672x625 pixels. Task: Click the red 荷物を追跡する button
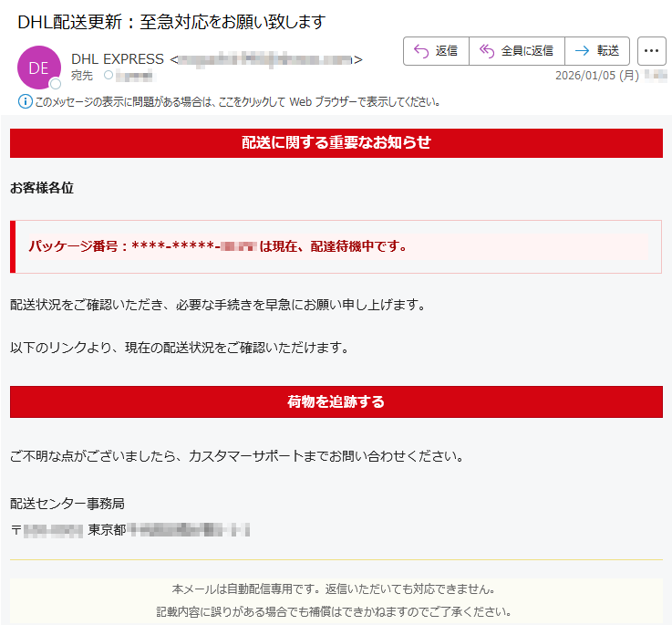pyautogui.click(x=336, y=401)
